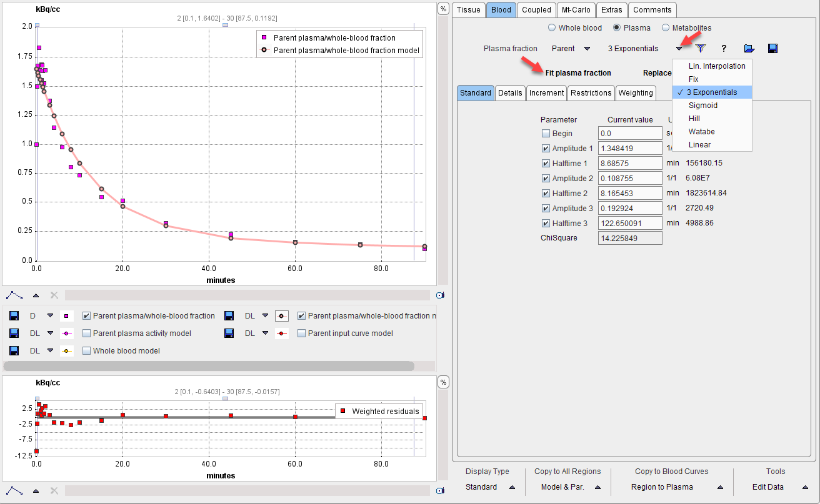The image size is (820, 504).
Task: Save the Parent plasma activity model curve
Action: click(15, 334)
